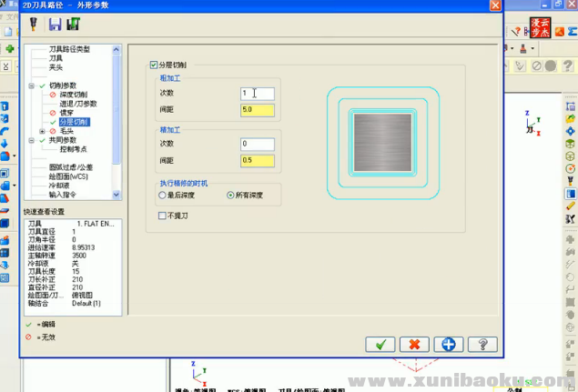
Task: Select 刀具路径类型 in the tree
Action: 69,49
